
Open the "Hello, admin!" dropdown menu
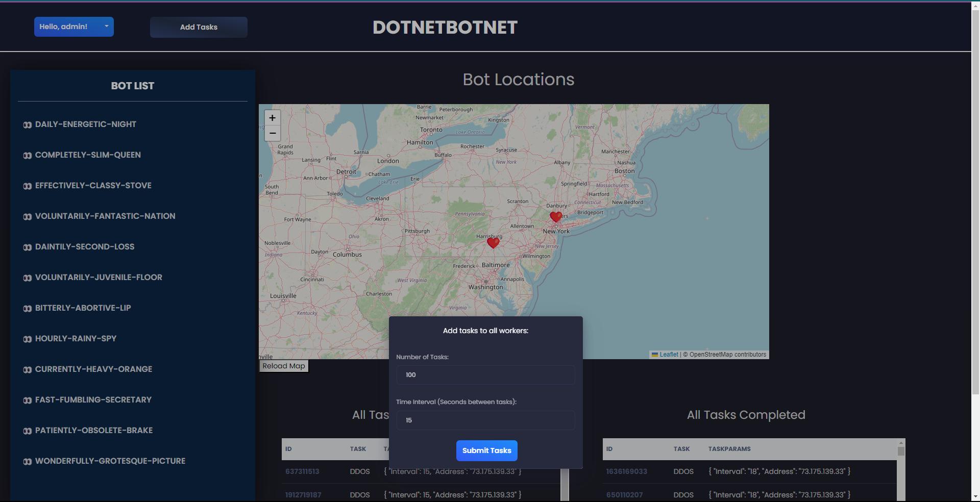point(74,27)
